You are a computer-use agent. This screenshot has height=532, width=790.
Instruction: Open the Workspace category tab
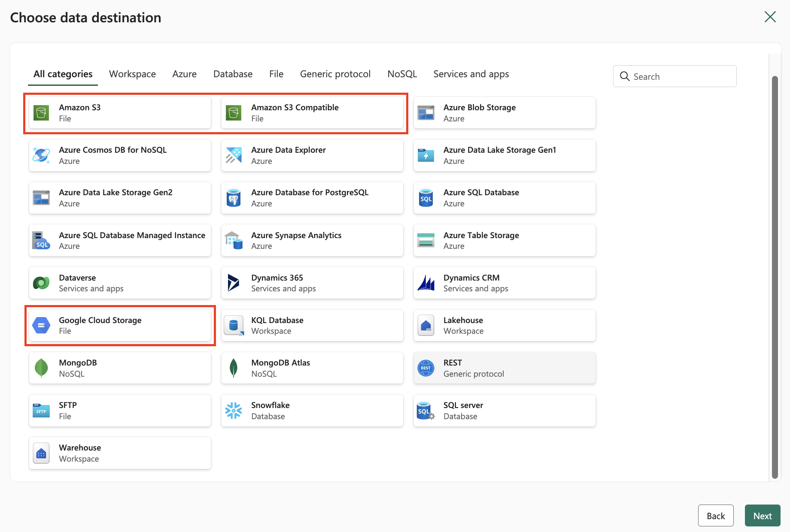pos(132,74)
